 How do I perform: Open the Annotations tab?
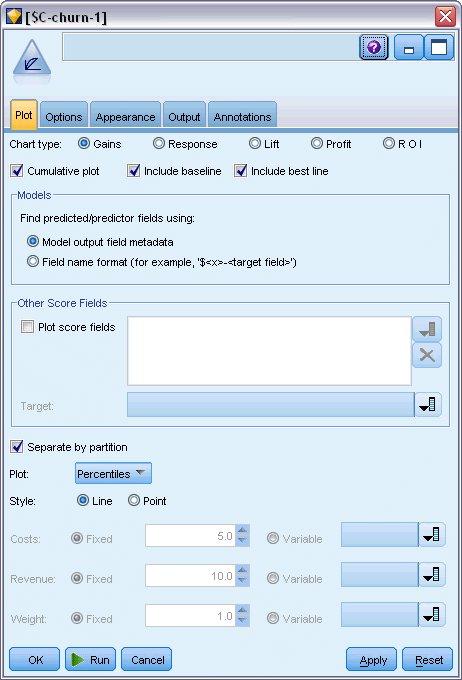[x=242, y=116]
